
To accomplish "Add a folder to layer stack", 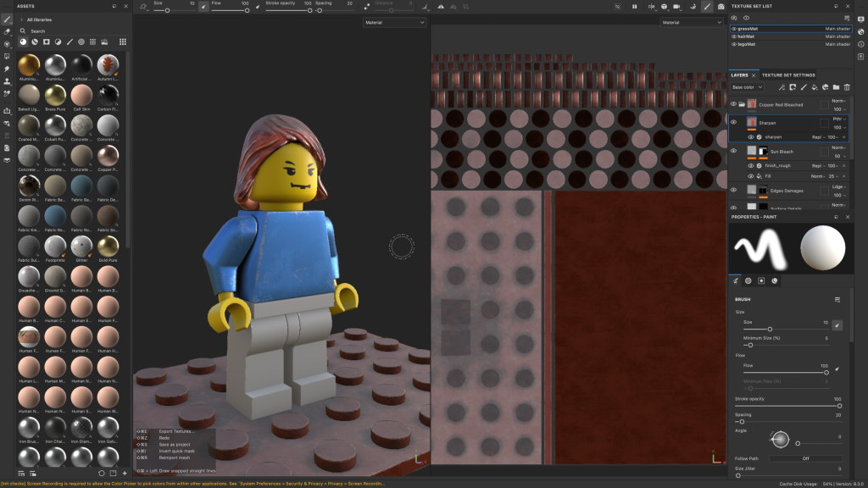I will [x=836, y=87].
